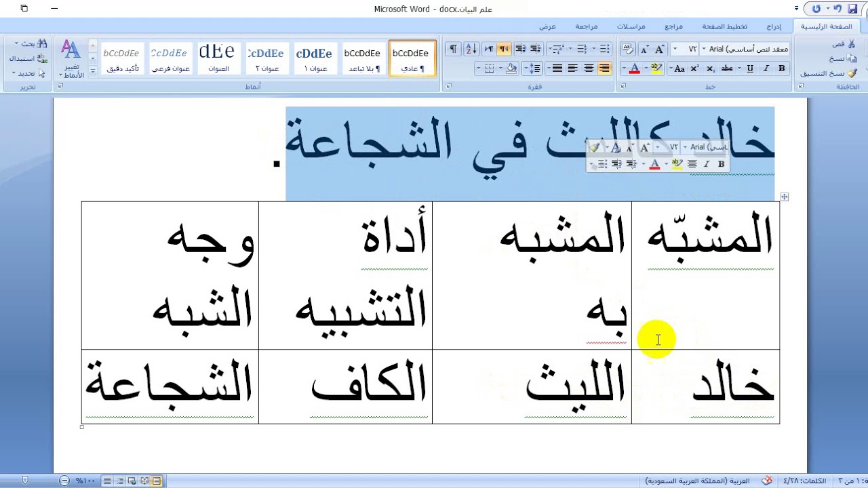Viewport: 868px width, 488px height.
Task: Set left-to-right text direction
Action: [489, 49]
